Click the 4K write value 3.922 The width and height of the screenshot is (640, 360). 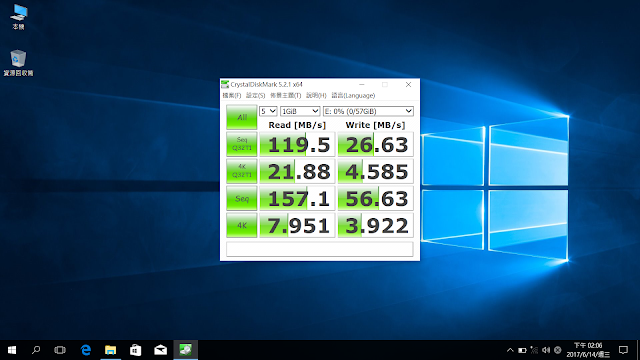coord(376,225)
